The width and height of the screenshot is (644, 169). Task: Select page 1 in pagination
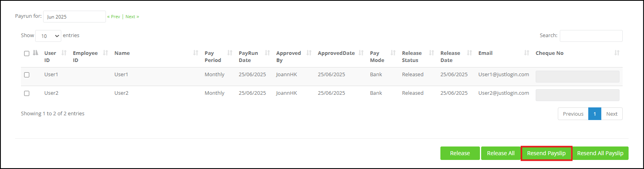595,114
